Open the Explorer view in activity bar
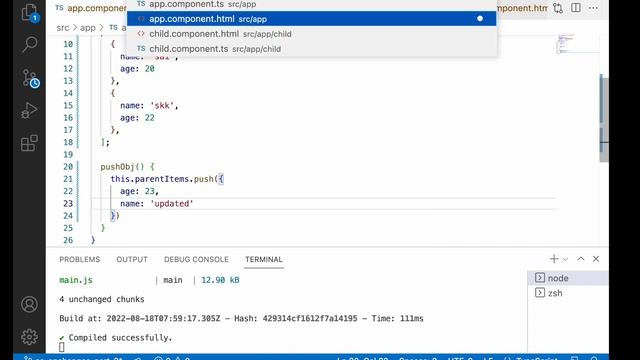Image resolution: width=640 pixels, height=360 pixels. pos(29,12)
